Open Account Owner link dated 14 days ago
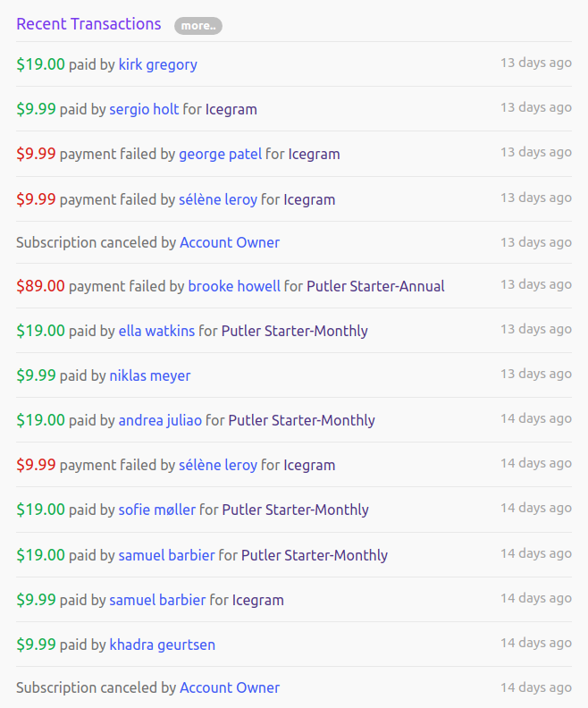 point(230,687)
